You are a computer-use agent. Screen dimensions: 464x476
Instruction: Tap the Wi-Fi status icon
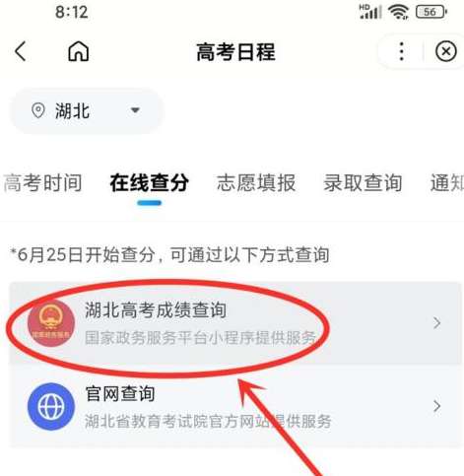tap(398, 12)
